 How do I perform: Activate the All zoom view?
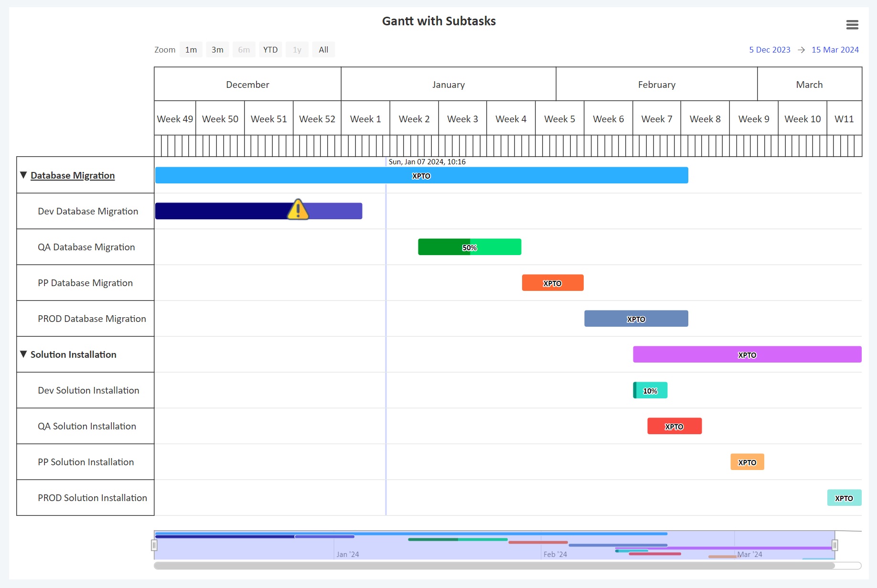[323, 49]
